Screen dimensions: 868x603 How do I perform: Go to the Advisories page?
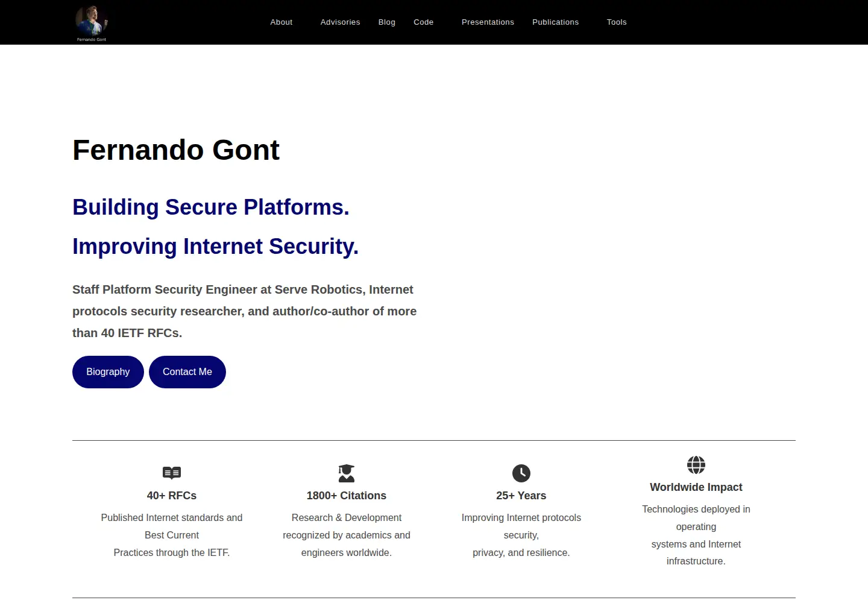tap(340, 22)
